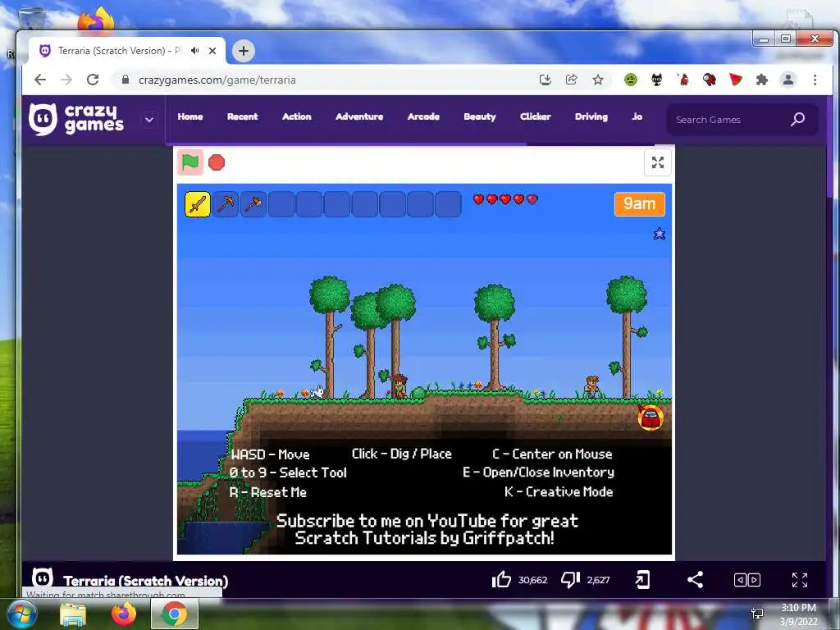Toggle the game frame fullscreen icon

click(657, 162)
